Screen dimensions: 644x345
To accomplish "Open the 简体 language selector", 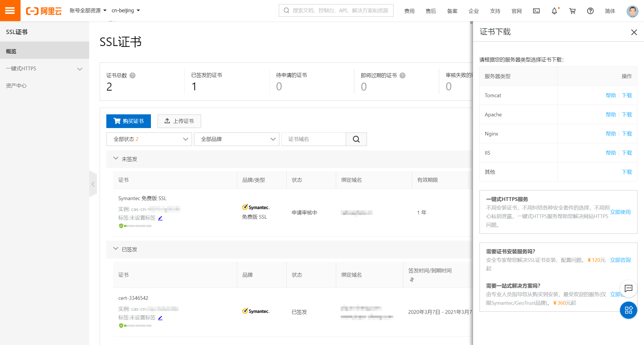I will pos(610,11).
